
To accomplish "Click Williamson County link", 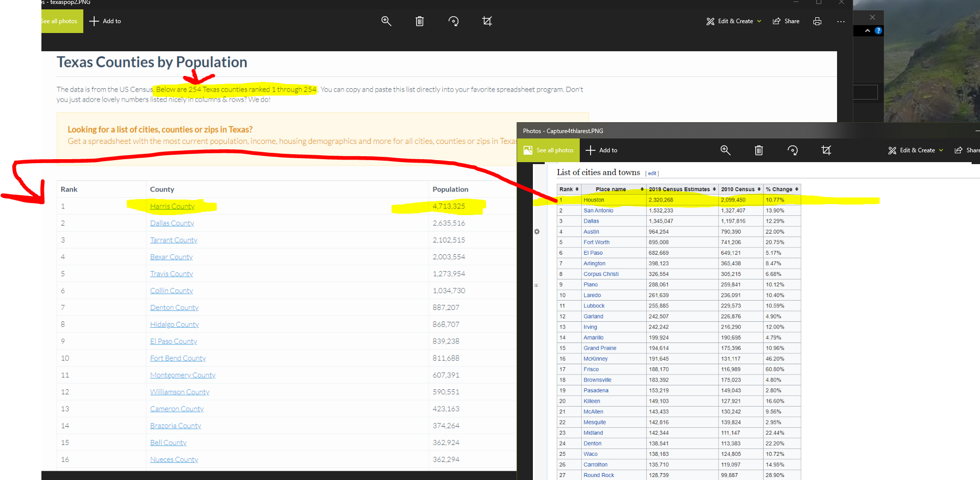I will click(179, 392).
